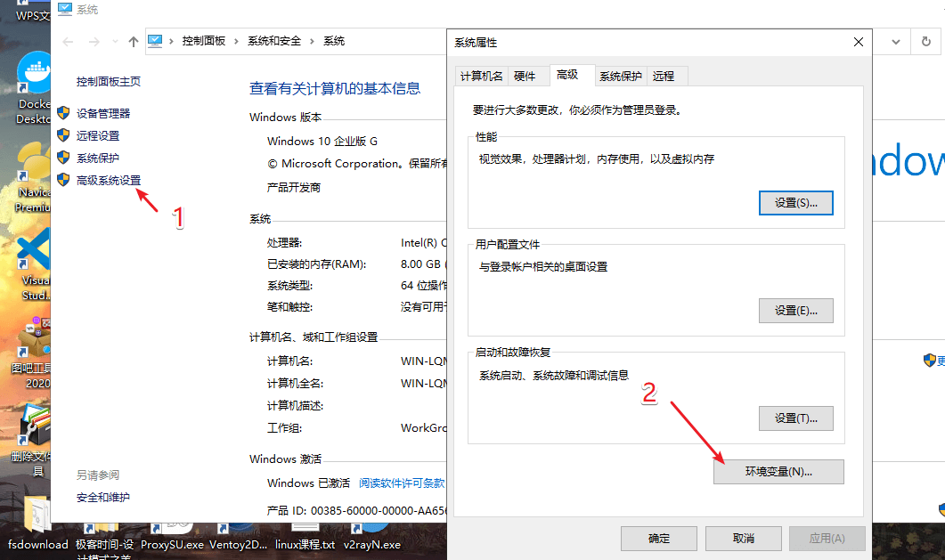The height and width of the screenshot is (560, 945).
Task: Click the 环境变量(N)... button
Action: pos(778,472)
